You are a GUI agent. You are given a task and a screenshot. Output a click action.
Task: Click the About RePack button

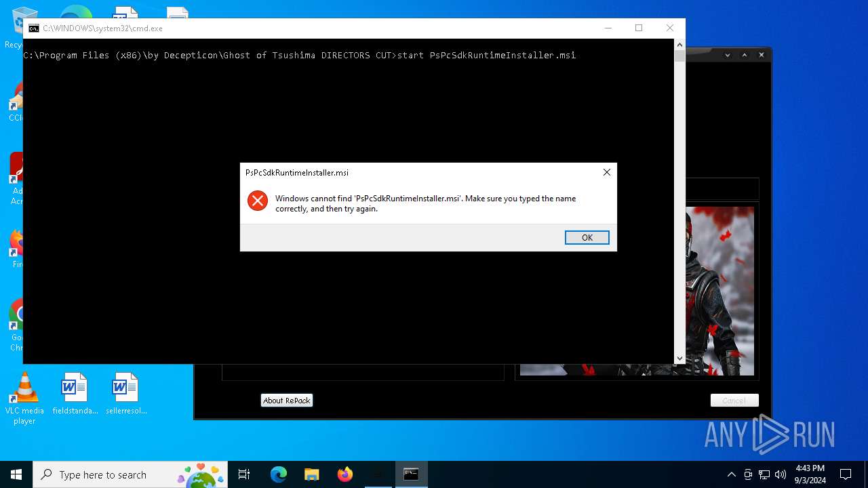click(287, 401)
